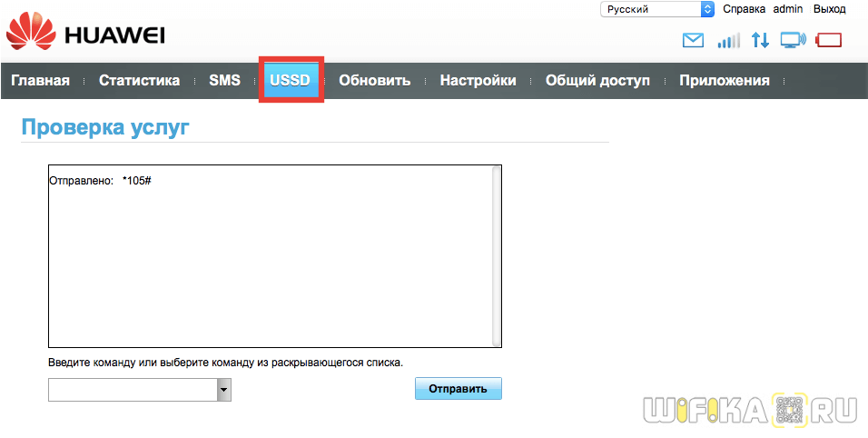Open the SMS tab in navigation
This screenshot has height=438, width=868.
pos(224,81)
